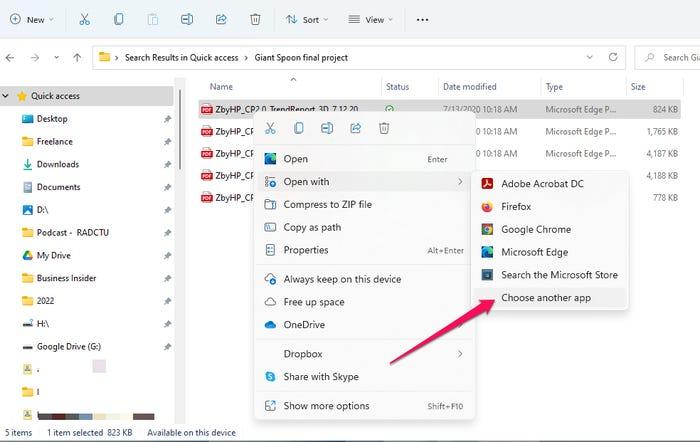This screenshot has height=442, width=700.
Task: Click the OneDrive cloud icon
Action: pyautogui.click(x=270, y=325)
